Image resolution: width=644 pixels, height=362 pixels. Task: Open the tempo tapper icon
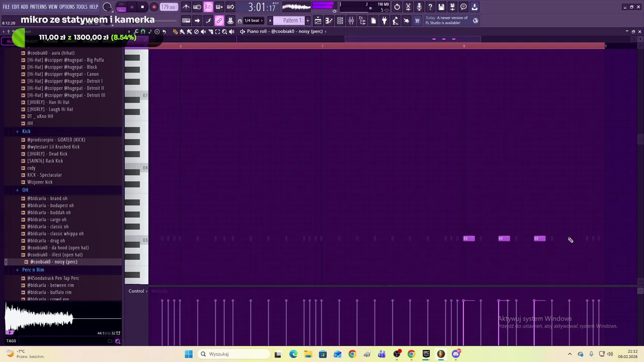tap(395, 21)
